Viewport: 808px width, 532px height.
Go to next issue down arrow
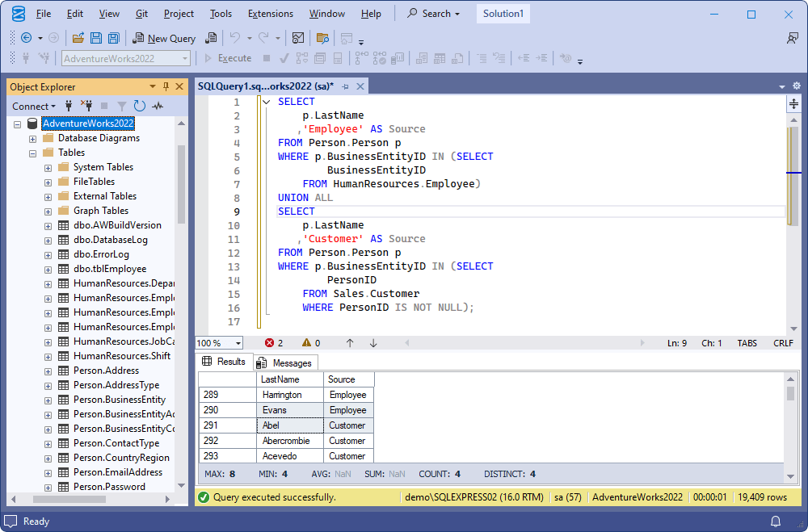pyautogui.click(x=373, y=343)
